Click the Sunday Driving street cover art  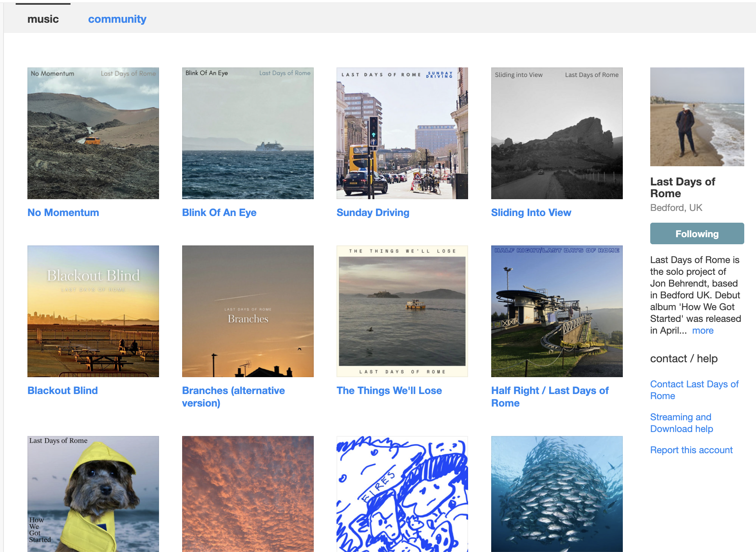[402, 133]
